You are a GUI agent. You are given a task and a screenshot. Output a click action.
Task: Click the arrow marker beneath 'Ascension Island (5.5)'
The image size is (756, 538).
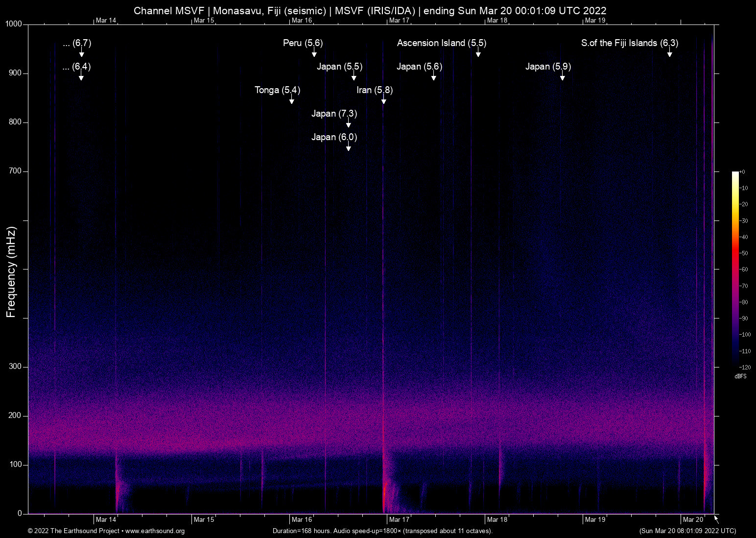pyautogui.click(x=478, y=53)
